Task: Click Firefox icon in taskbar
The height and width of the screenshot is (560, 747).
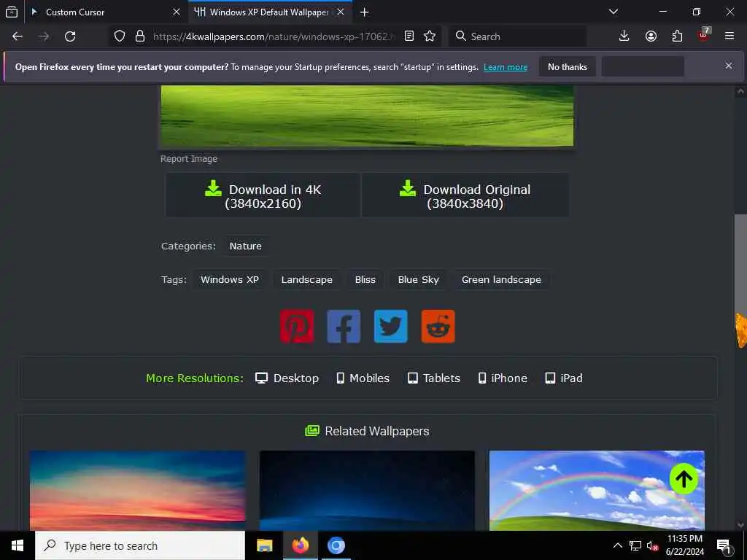Action: [300, 545]
